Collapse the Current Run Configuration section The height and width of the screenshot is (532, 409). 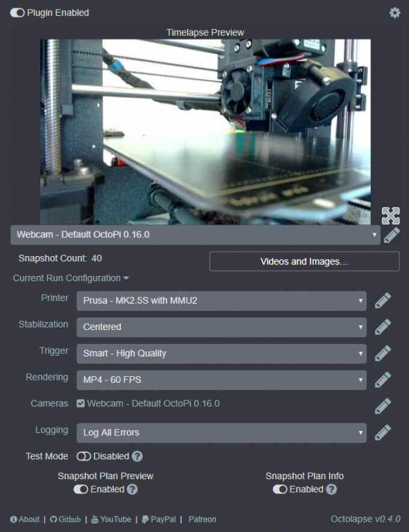tap(70, 278)
